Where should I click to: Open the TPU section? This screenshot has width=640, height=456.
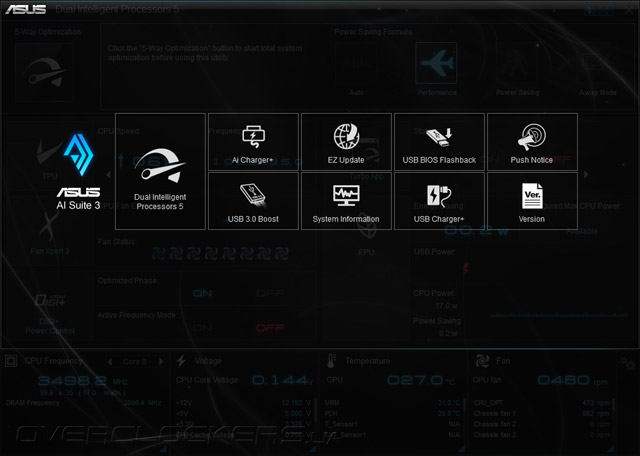point(50,159)
